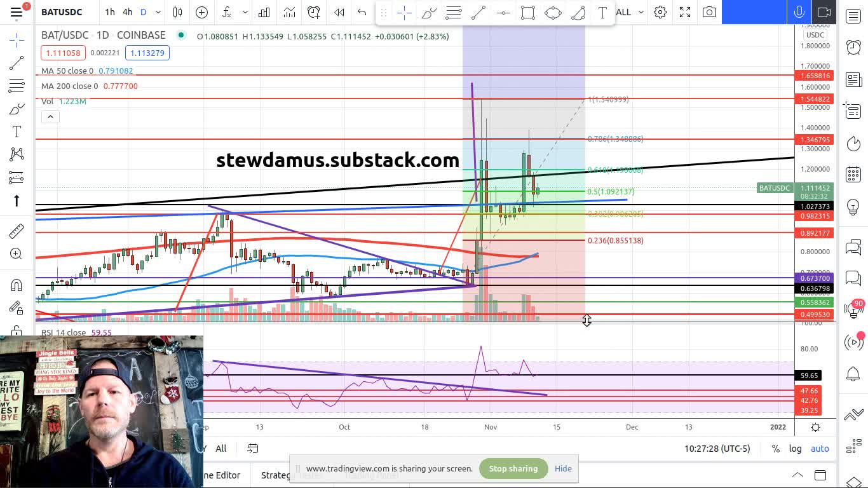Toggle log scale
The width and height of the screenshot is (868, 488).
[x=795, y=449]
